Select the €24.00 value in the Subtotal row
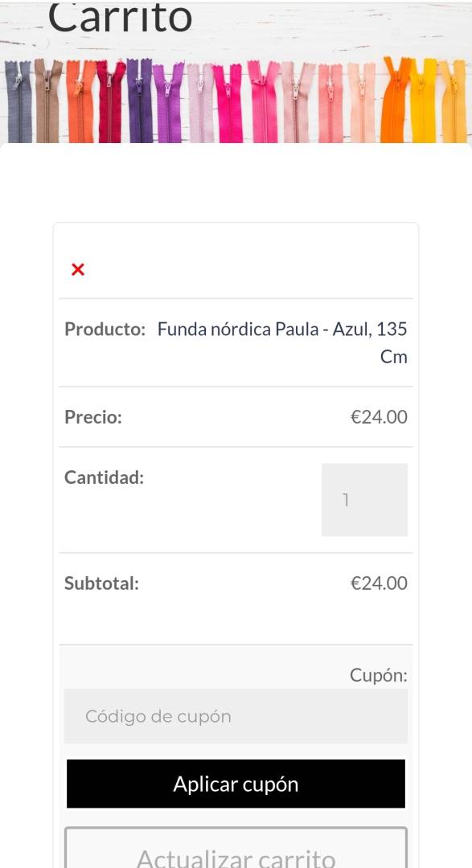The width and height of the screenshot is (472, 868). tap(380, 583)
